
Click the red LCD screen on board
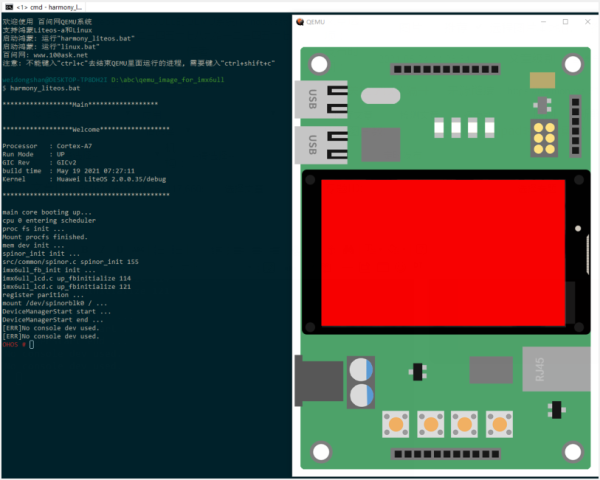443,253
